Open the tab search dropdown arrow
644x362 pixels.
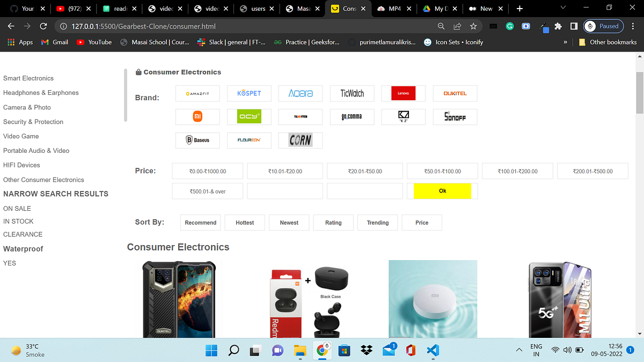coord(562,8)
